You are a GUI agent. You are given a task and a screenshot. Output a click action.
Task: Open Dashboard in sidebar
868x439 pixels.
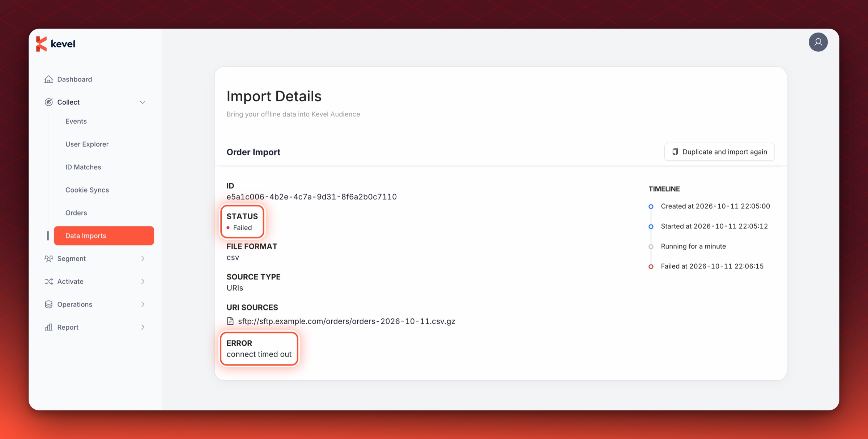[75, 79]
